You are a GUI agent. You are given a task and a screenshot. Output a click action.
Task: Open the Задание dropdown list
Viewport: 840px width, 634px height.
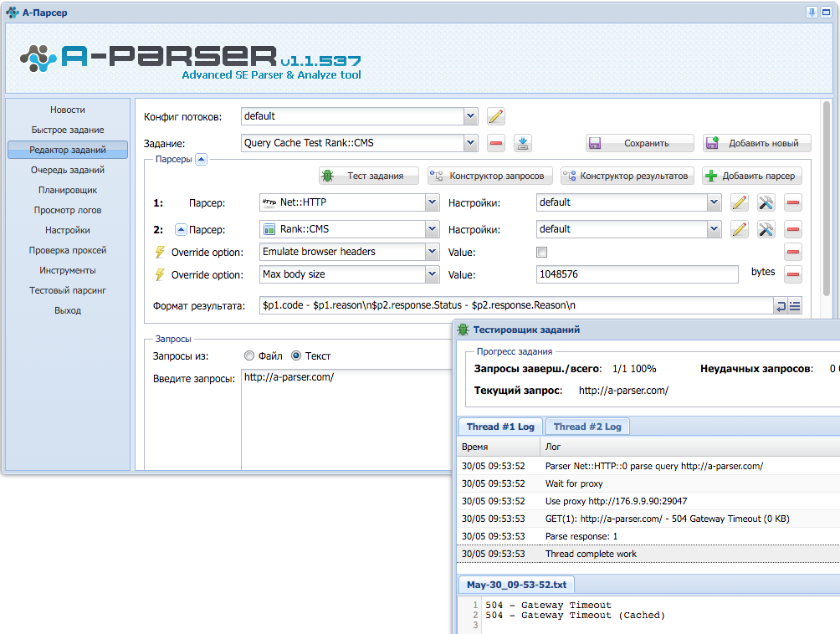(470, 142)
